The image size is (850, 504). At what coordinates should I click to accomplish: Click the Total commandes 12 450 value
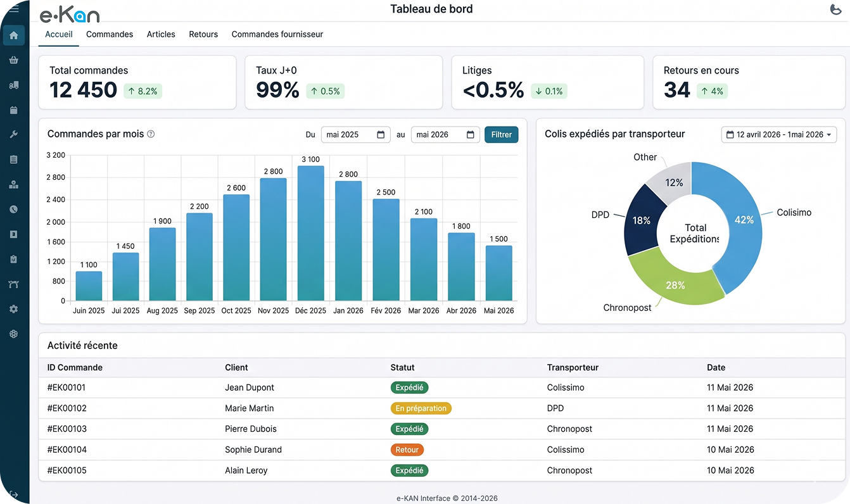coord(84,90)
